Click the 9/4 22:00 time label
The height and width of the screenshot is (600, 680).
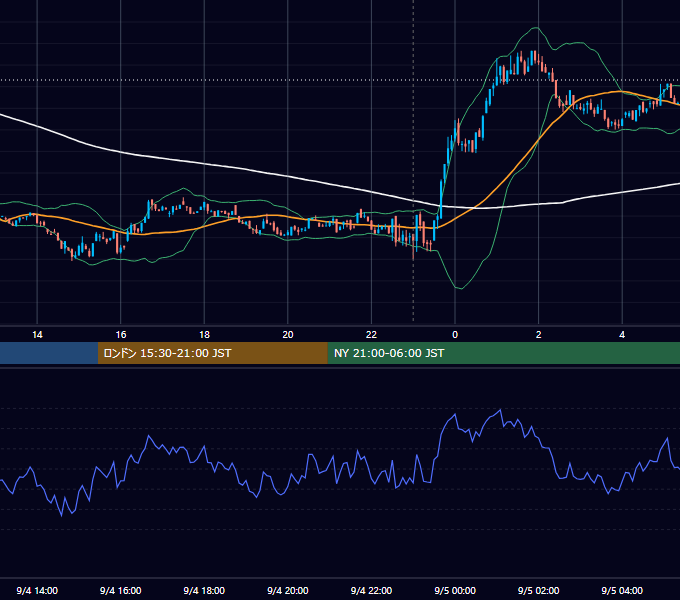pos(371,590)
